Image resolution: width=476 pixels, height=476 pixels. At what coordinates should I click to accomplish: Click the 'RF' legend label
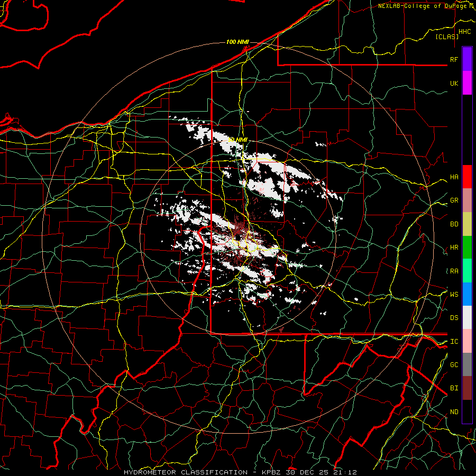pos(454,59)
